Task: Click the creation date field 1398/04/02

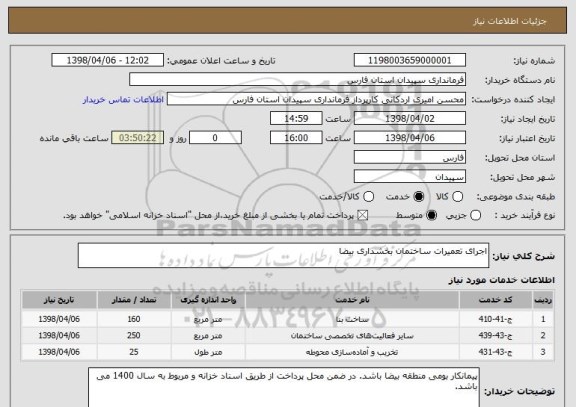Action: pos(410,119)
